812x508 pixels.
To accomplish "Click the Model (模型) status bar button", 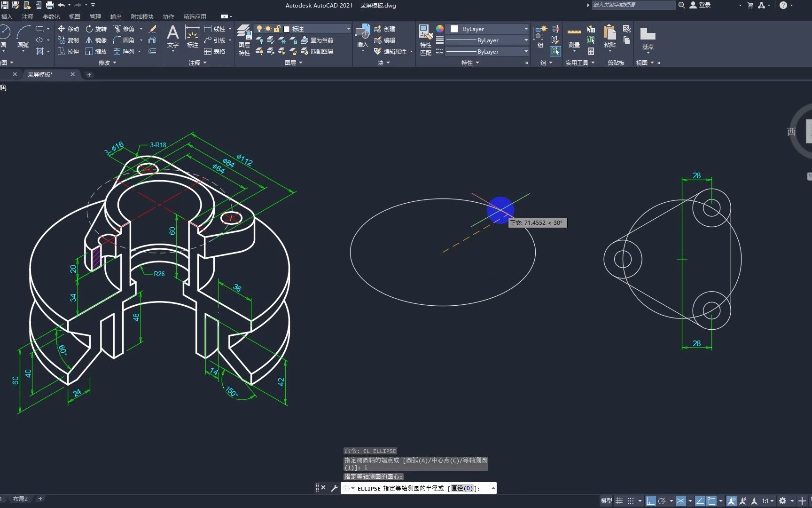I will point(607,501).
